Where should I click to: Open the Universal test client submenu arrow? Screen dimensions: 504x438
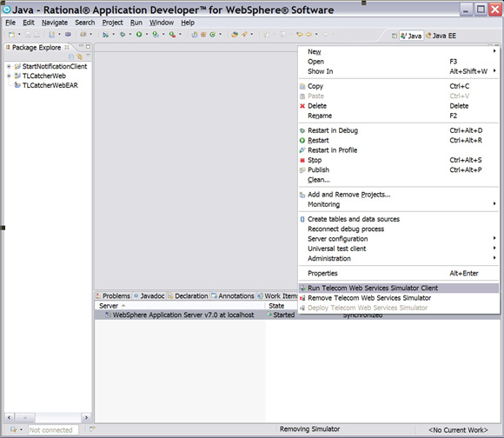coord(494,248)
